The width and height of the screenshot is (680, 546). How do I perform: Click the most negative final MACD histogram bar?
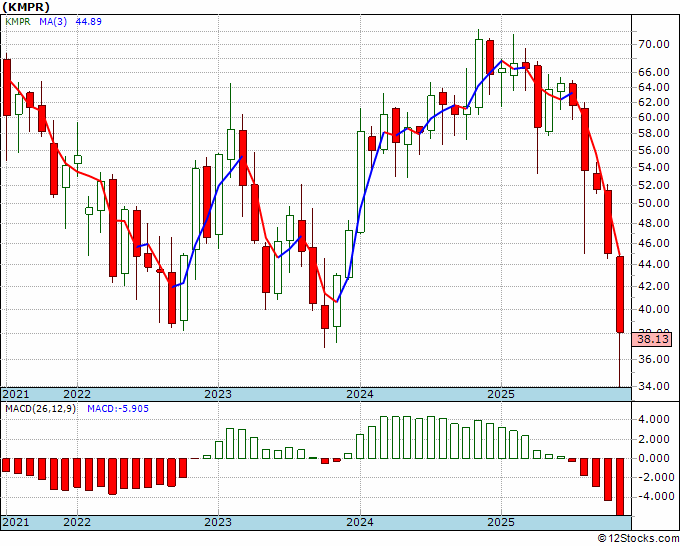click(620, 487)
